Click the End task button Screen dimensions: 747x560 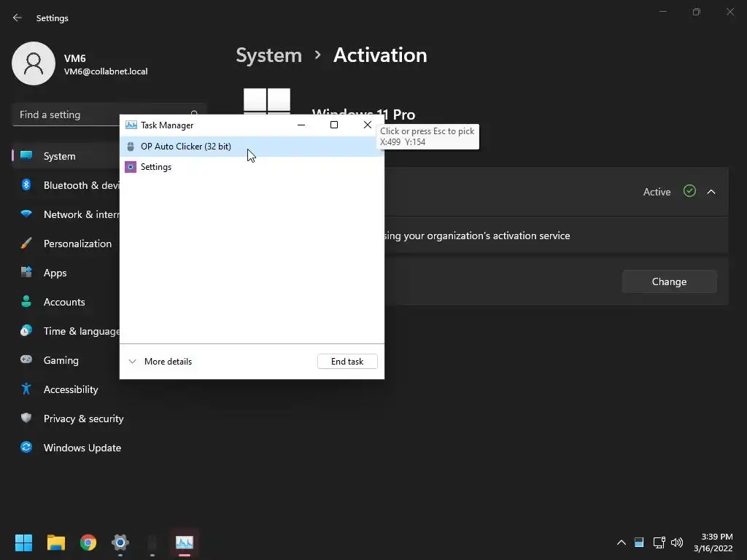[x=347, y=362]
